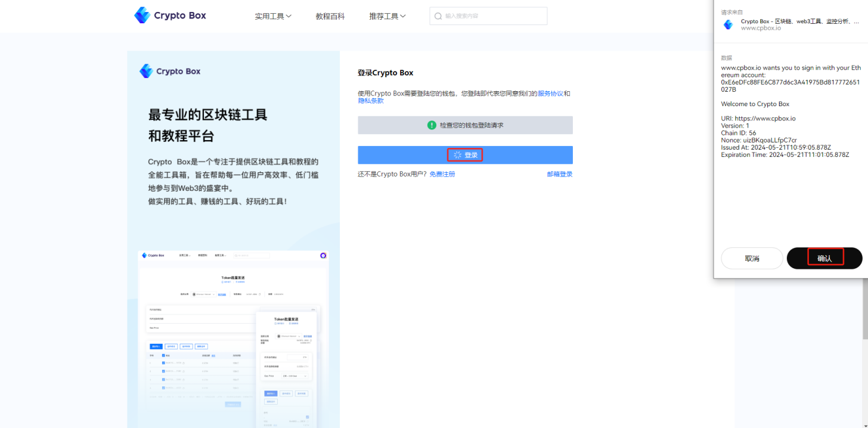
Task: Click the loading spinner icon on 登录
Action: tap(457, 155)
